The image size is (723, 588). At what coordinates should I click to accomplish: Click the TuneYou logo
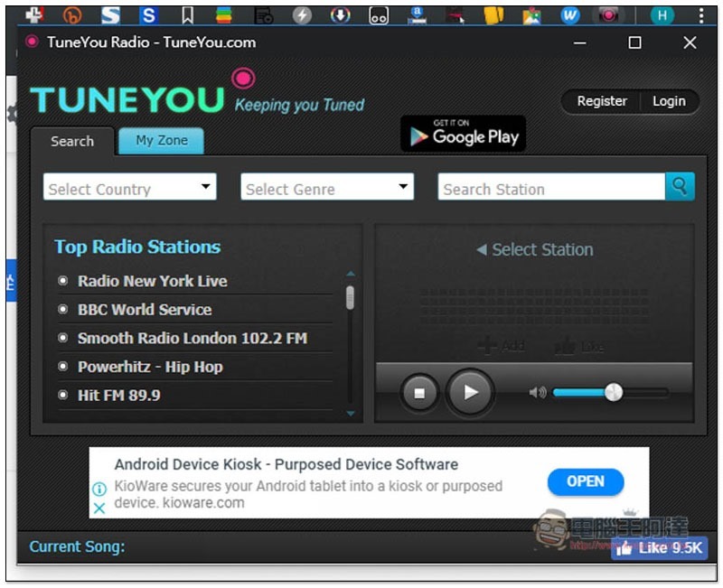(128, 99)
